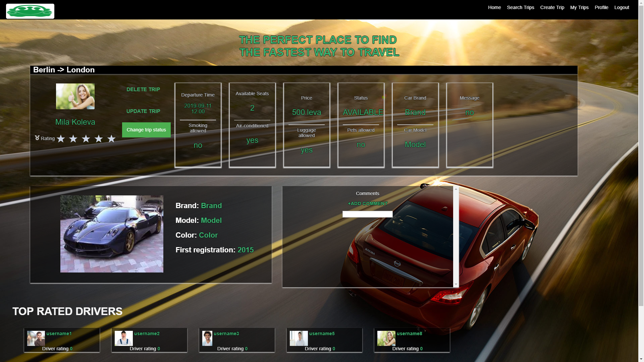Log out using Logout link

622,7
